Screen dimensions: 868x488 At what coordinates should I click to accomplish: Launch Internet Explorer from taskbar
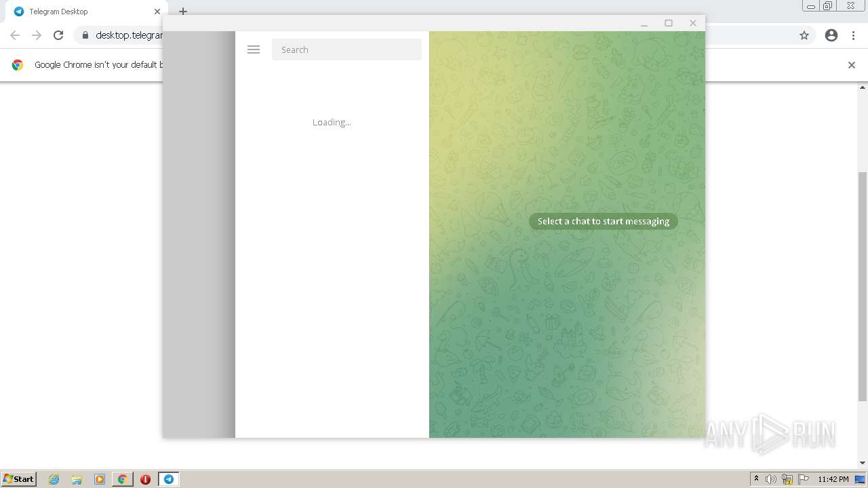(x=54, y=479)
